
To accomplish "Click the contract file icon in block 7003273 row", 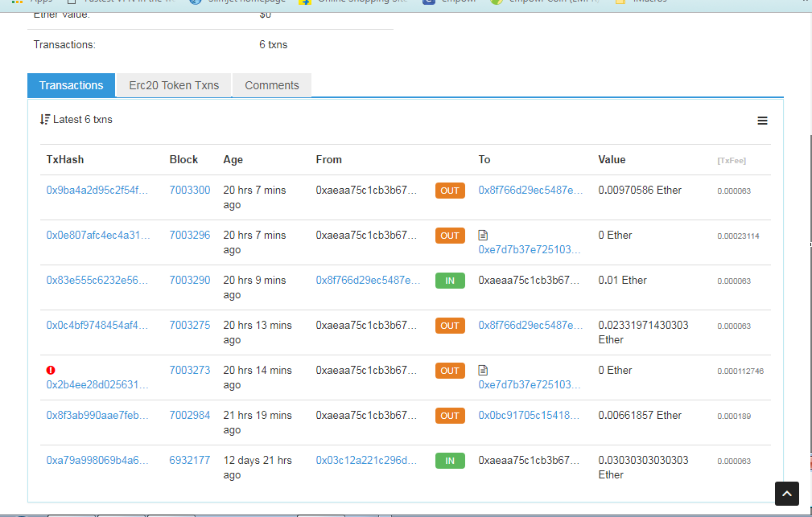I will point(483,371).
